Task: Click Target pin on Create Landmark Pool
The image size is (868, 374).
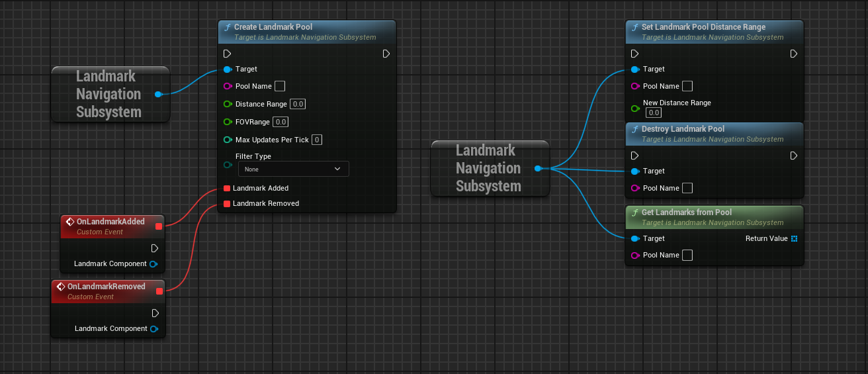Action: click(x=228, y=69)
